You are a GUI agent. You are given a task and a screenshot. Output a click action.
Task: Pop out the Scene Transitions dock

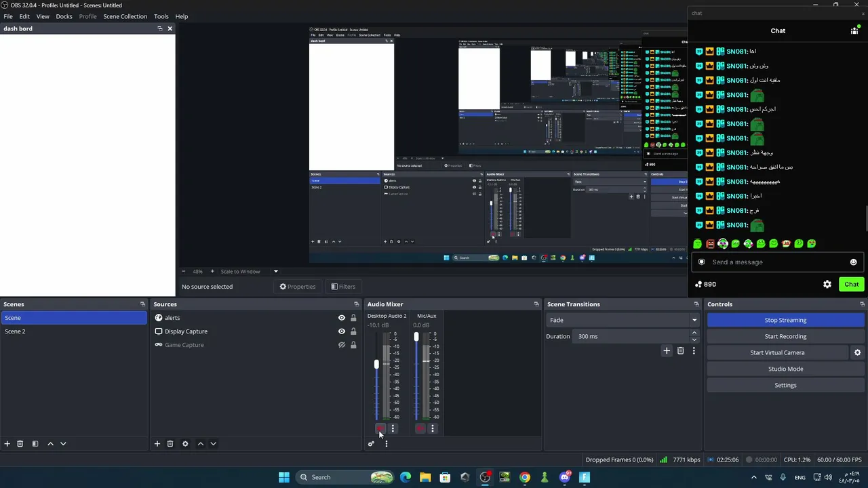tap(696, 304)
